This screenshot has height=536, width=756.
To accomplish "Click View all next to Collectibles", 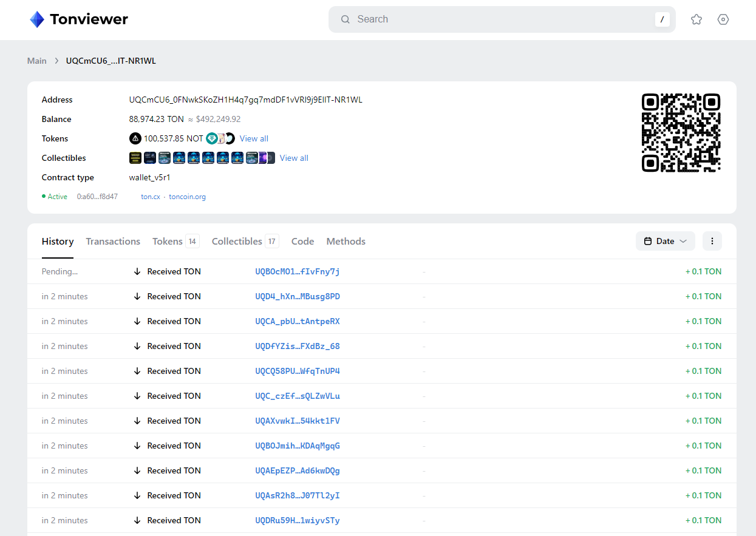I will [x=294, y=158].
